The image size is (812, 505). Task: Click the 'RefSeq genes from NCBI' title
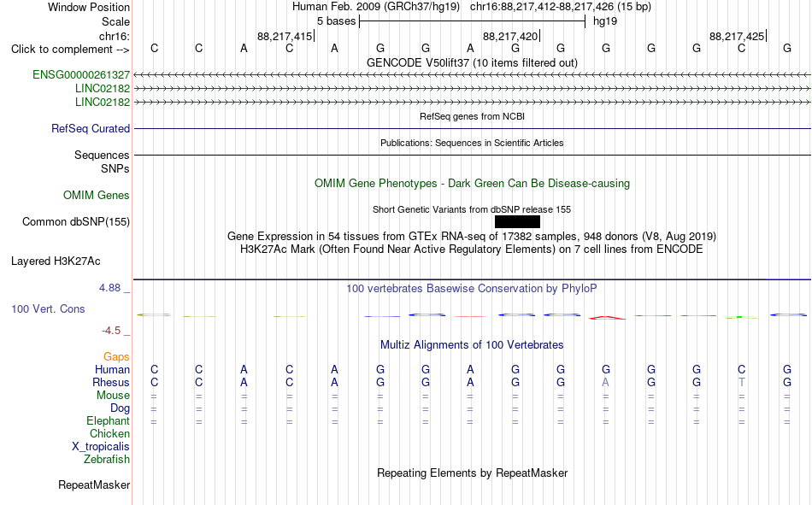(x=472, y=116)
